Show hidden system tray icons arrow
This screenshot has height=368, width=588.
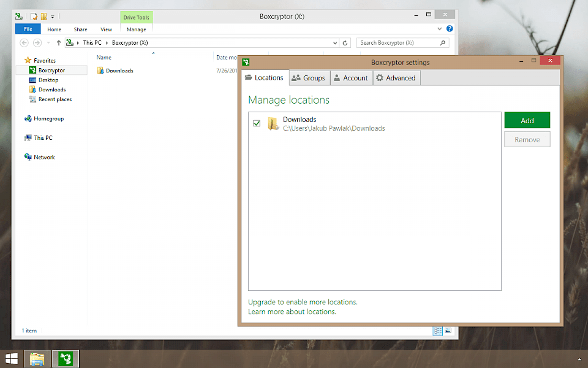click(579, 359)
